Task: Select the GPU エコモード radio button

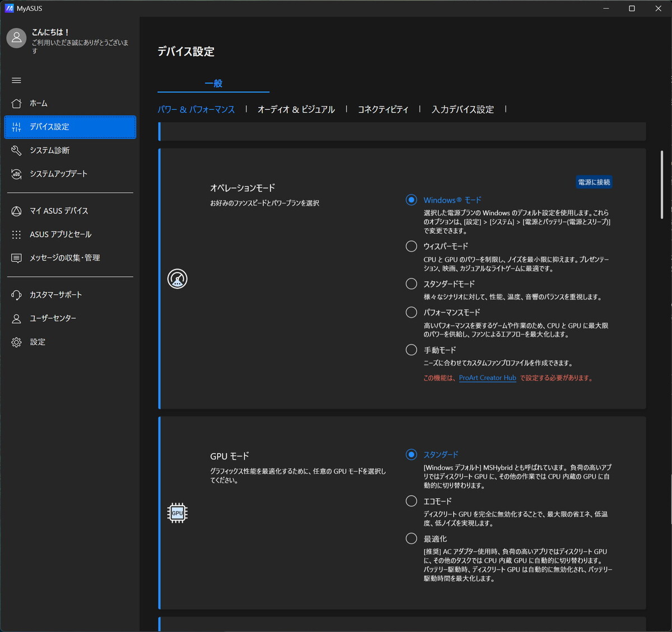Action: (x=412, y=501)
